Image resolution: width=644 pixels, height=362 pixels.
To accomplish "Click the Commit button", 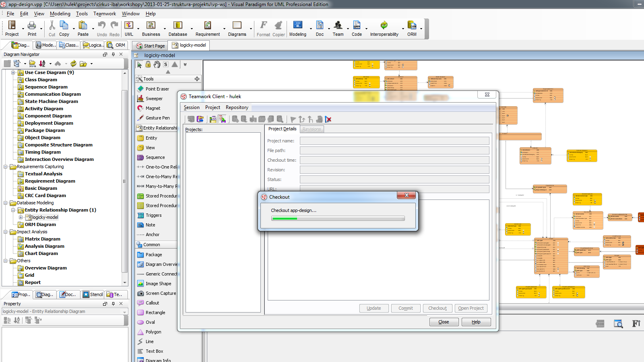I will pyautogui.click(x=406, y=308).
